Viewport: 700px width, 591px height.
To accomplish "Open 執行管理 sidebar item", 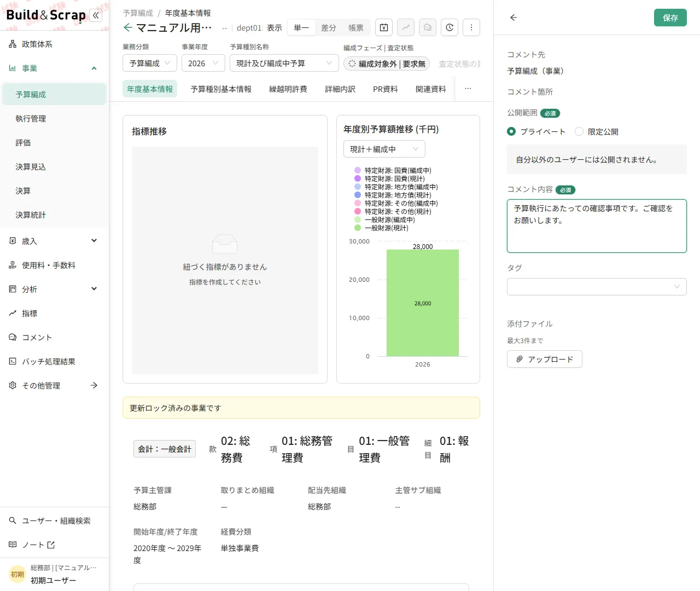I will tap(54, 119).
